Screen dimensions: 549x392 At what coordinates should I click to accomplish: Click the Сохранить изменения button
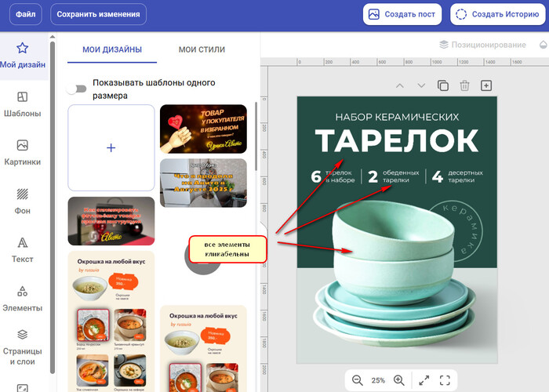tap(99, 14)
